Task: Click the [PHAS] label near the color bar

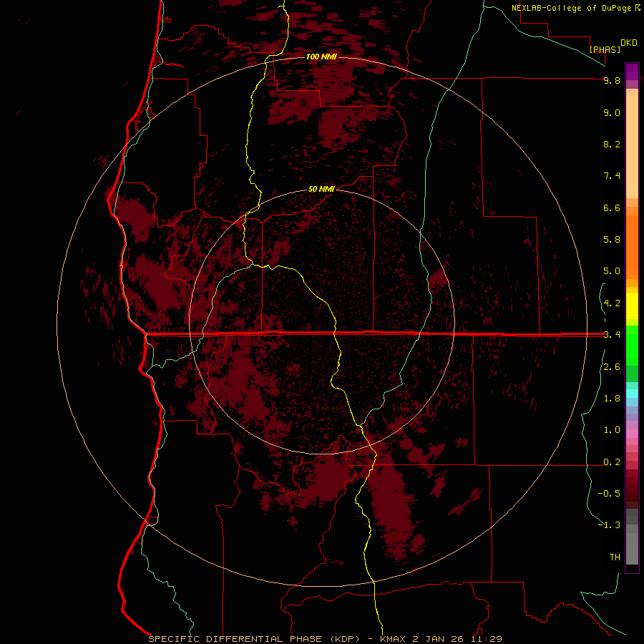Action: (x=605, y=49)
